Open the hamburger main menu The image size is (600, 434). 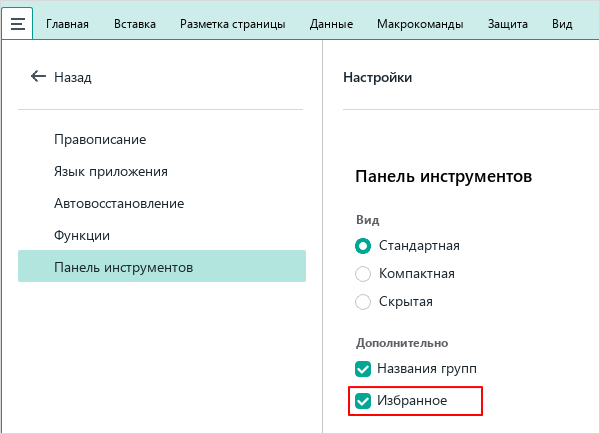(17, 23)
